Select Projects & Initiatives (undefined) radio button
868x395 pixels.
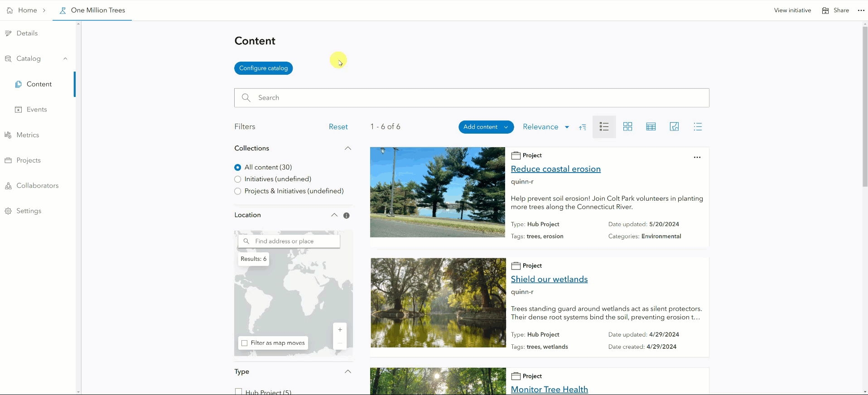coord(237,191)
